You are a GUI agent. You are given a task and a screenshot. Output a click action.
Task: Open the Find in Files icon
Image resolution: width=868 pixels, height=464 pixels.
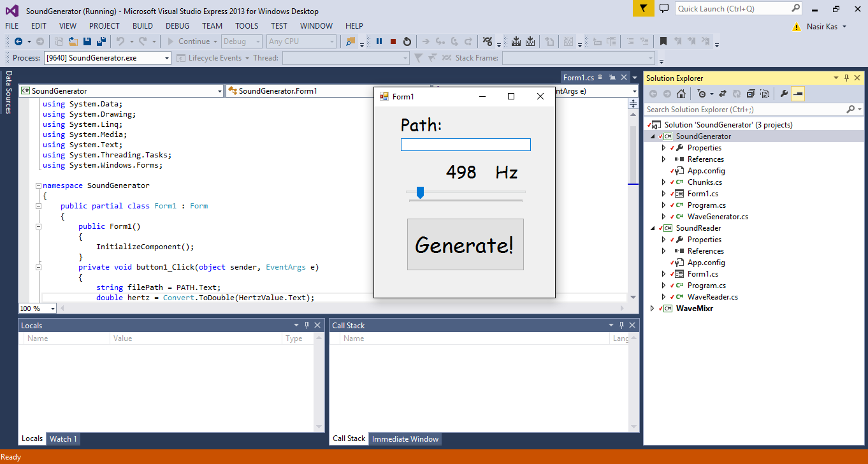(350, 41)
